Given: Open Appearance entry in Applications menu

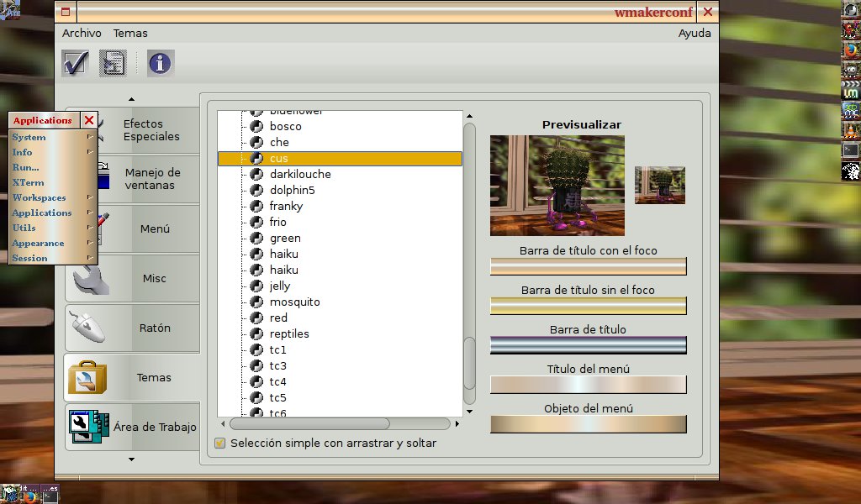Looking at the screenshot, I should coord(53,243).
